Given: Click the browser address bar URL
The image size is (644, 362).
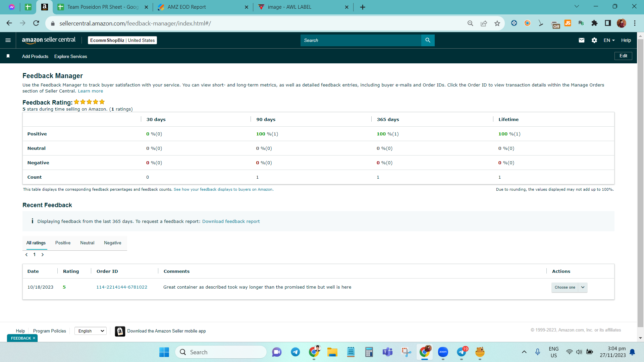Looking at the screenshot, I should 135,23.
